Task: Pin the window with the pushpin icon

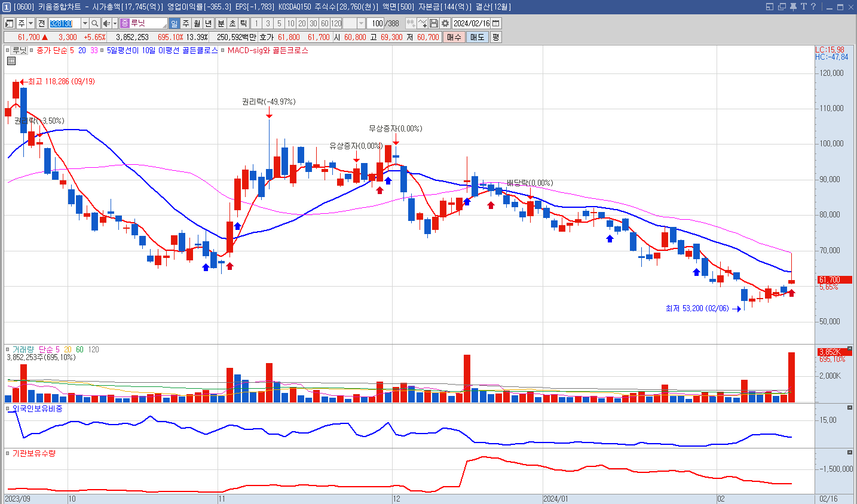Action: [793, 7]
